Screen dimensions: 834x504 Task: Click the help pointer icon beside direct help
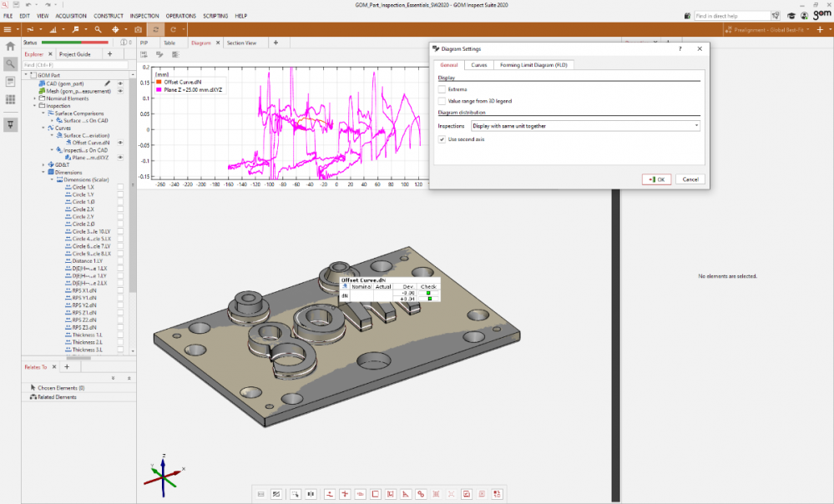click(776, 16)
